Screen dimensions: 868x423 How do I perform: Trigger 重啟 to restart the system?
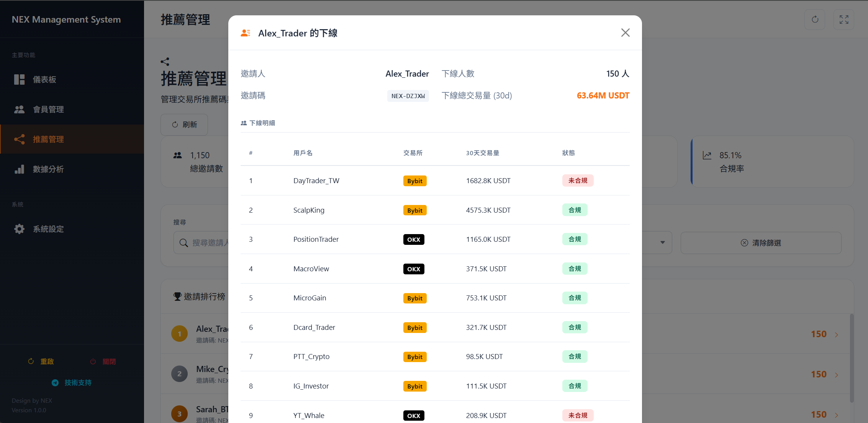(40, 361)
